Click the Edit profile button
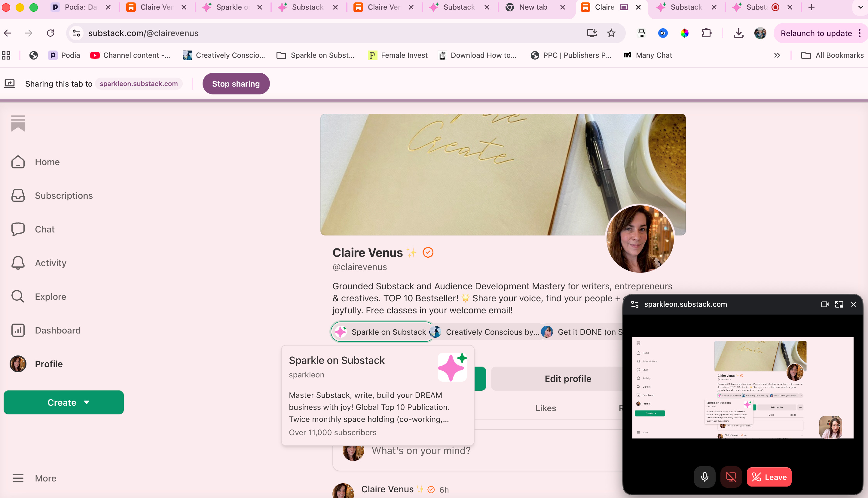 568,379
